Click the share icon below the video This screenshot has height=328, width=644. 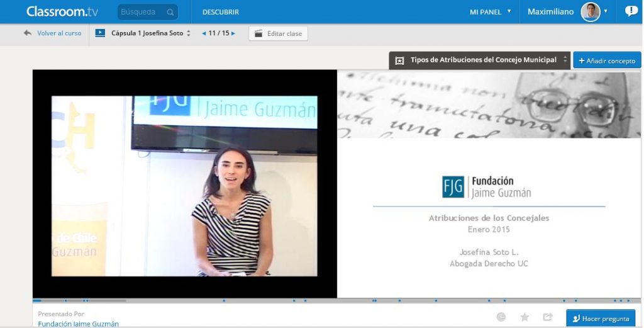click(x=547, y=317)
